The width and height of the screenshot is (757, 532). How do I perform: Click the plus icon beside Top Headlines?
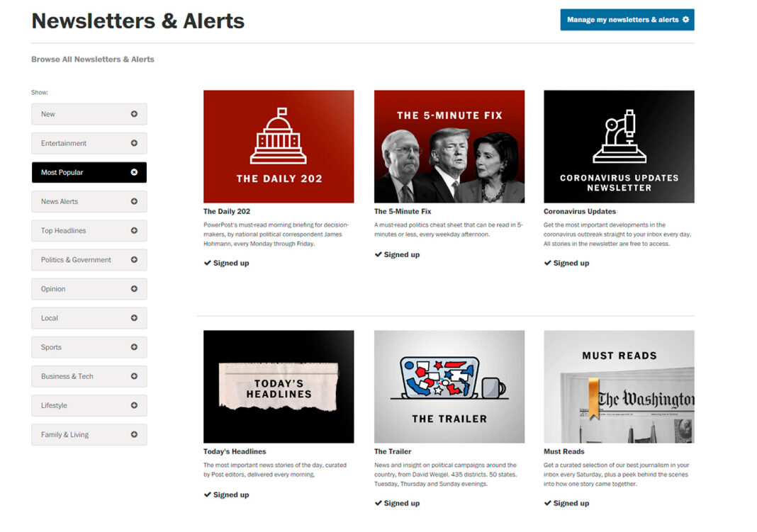134,230
